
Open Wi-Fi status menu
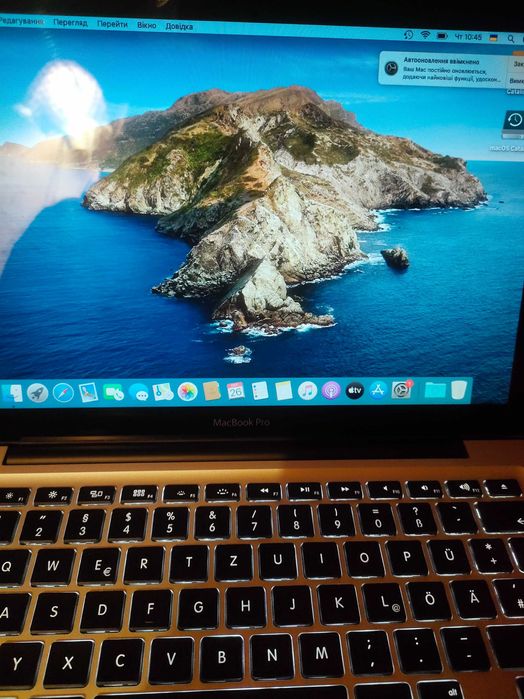425,35
